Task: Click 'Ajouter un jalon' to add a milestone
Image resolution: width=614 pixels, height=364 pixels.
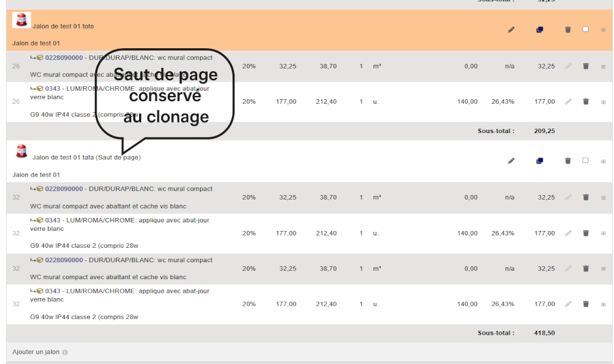Action: 36,352
